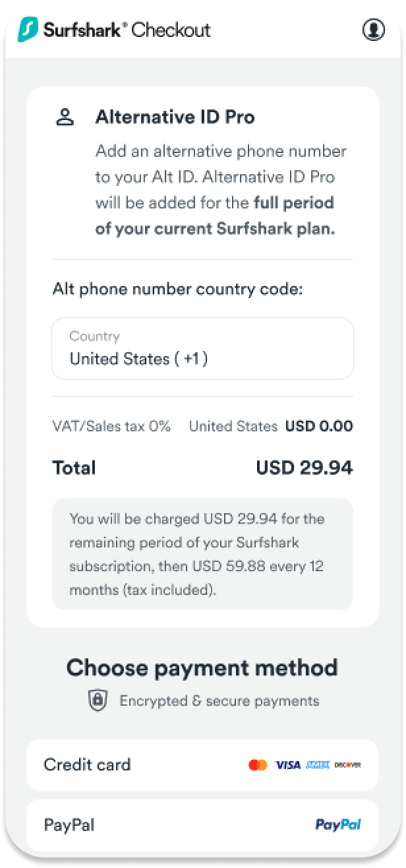Viewport: 406px width, 868px height.
Task: Click the total amount USD 29.94
Action: click(x=304, y=468)
